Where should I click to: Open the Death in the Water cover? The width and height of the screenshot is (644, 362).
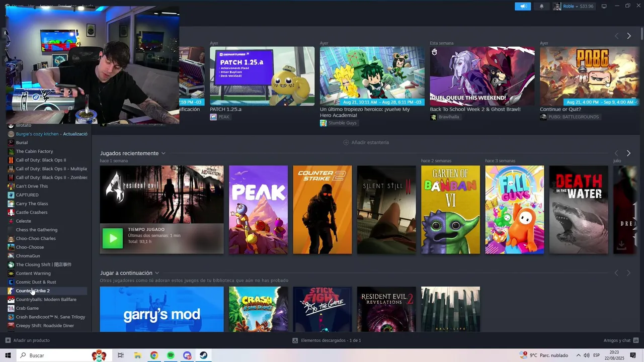coord(579,210)
